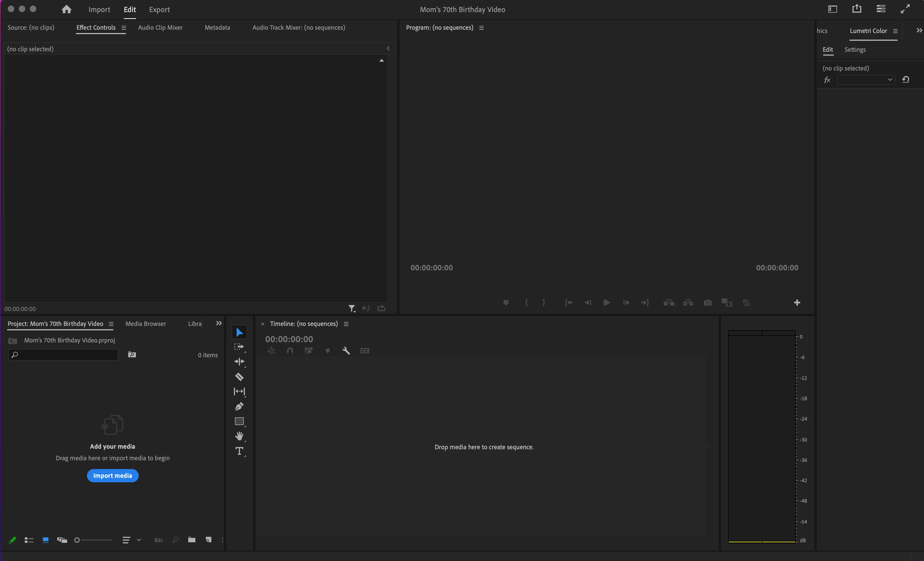Select the Ripple Edit tool
Image resolution: width=924 pixels, height=561 pixels.
pos(239,362)
